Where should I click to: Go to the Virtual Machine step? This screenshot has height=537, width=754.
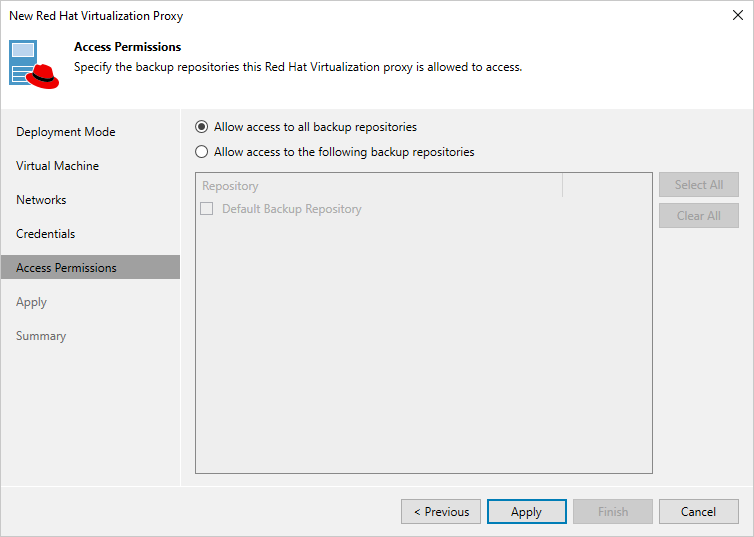pos(57,166)
